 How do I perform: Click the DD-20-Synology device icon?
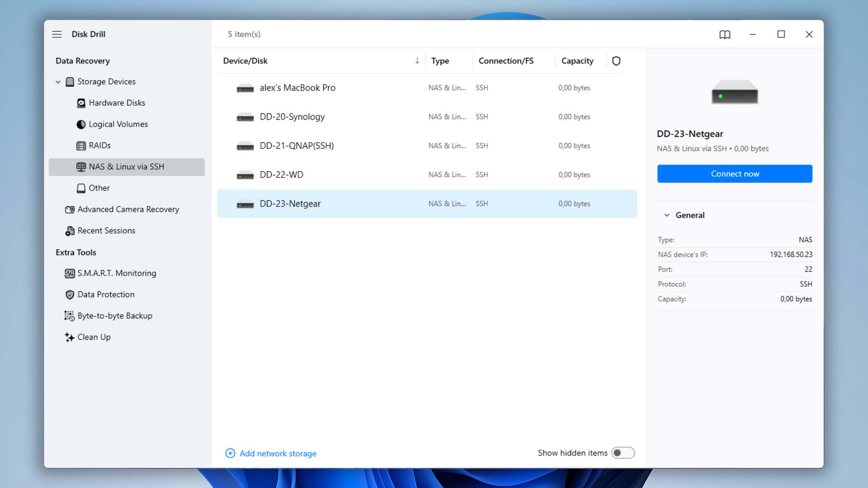(x=245, y=118)
